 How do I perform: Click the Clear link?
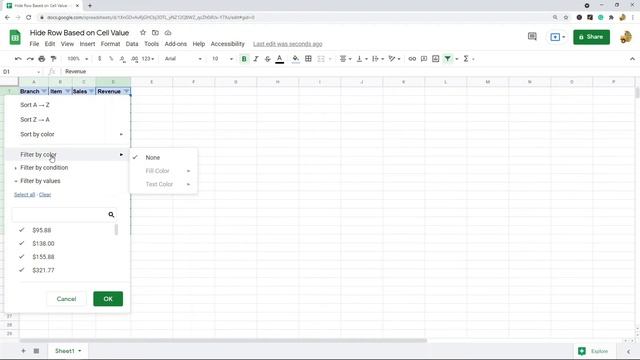45,195
